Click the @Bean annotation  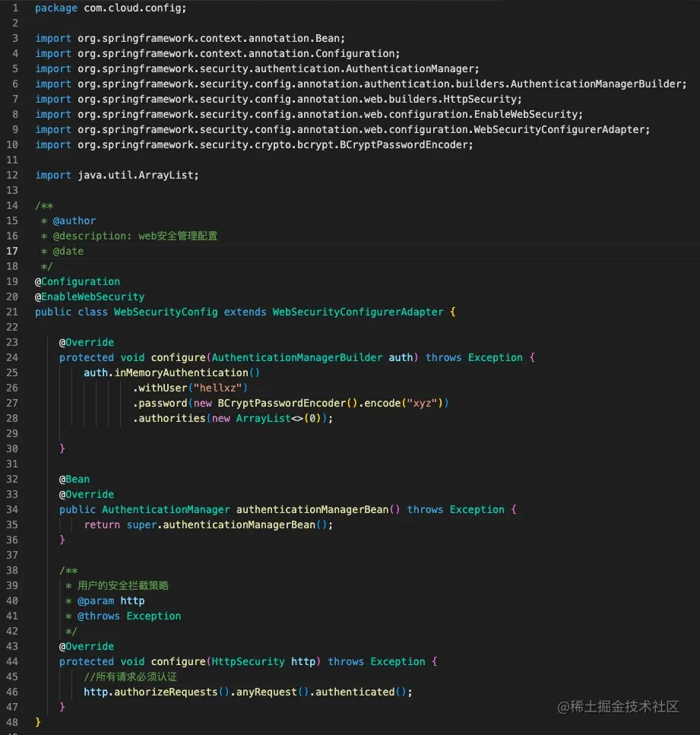pyautogui.click(x=74, y=480)
